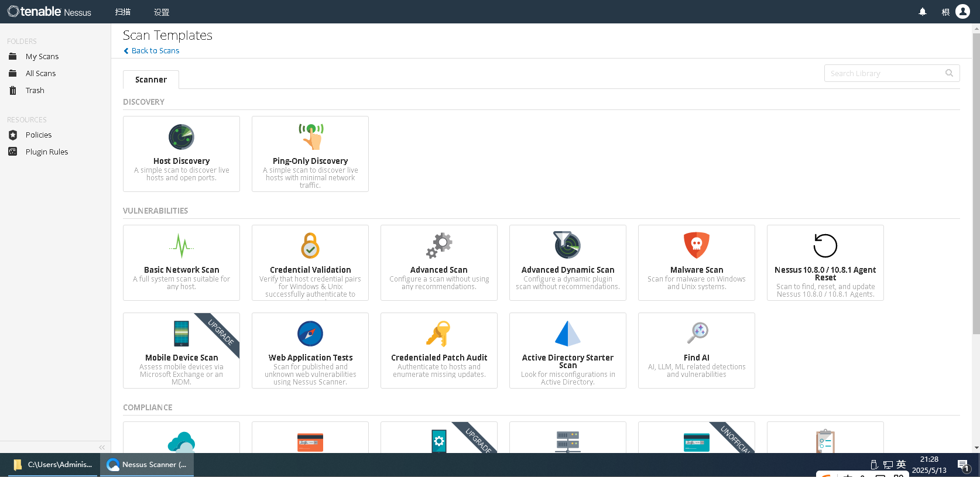Click the 英 input method indicator

pyautogui.click(x=901, y=465)
